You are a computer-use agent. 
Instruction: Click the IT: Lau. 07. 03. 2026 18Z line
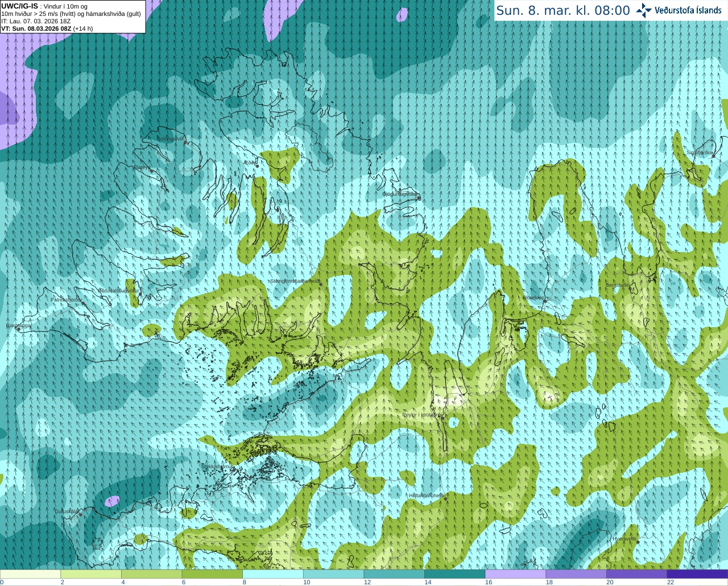(36, 21)
